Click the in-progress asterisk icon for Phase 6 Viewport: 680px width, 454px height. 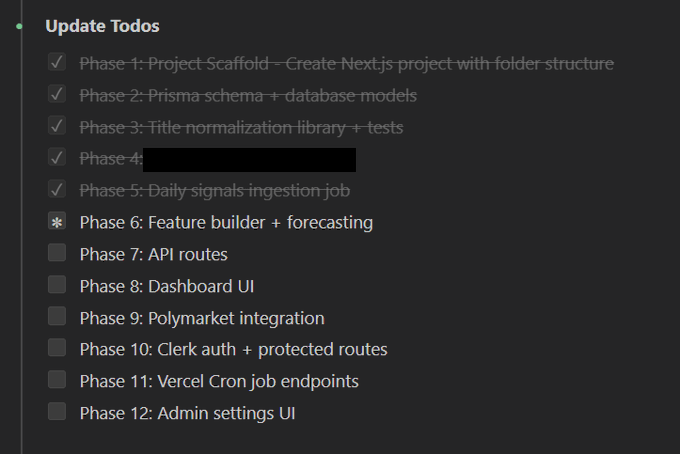tap(57, 222)
